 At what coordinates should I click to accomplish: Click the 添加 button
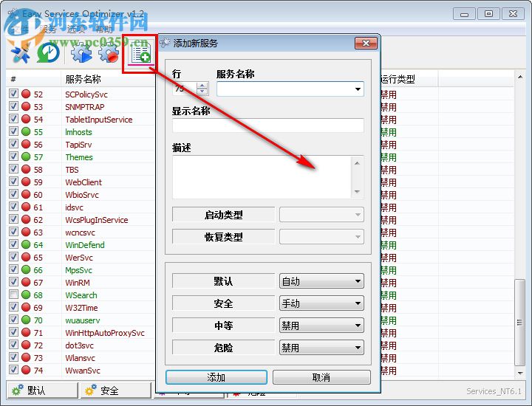pyautogui.click(x=216, y=377)
